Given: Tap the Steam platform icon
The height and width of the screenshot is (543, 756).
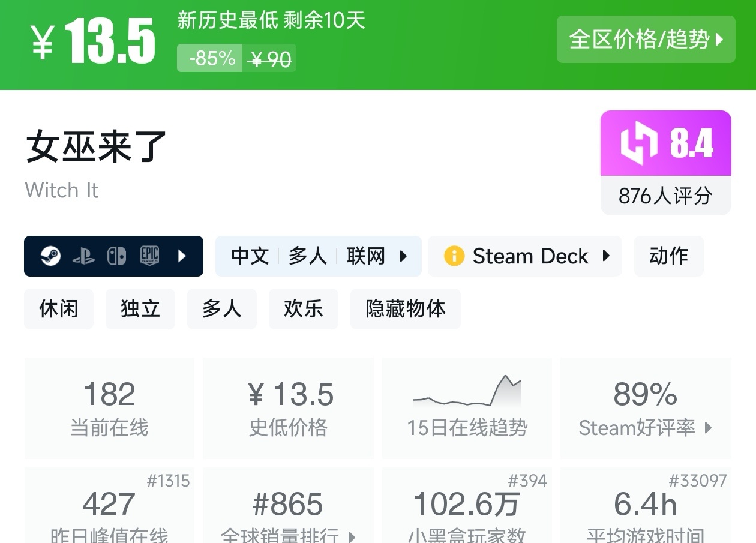Looking at the screenshot, I should point(50,256).
